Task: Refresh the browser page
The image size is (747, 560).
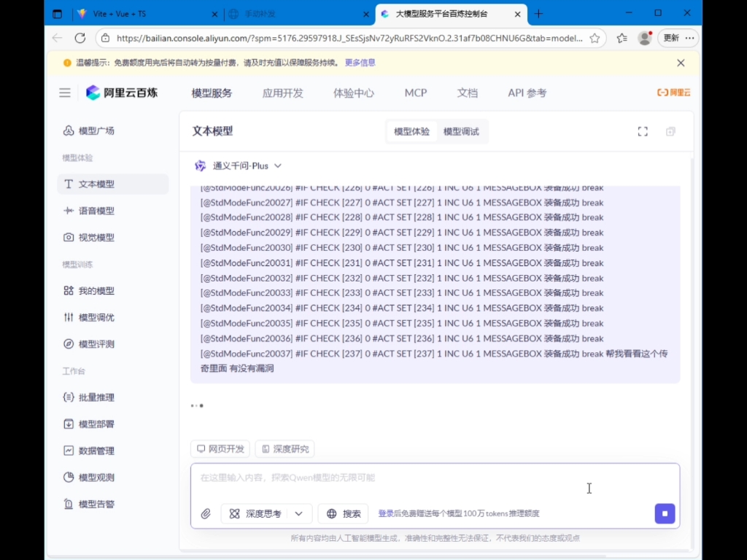Action: [x=80, y=38]
